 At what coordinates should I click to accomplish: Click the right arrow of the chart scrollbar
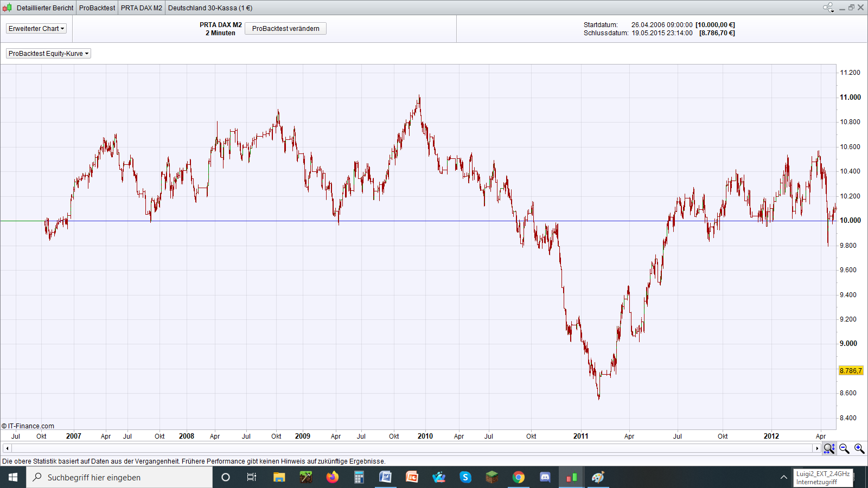click(x=817, y=448)
